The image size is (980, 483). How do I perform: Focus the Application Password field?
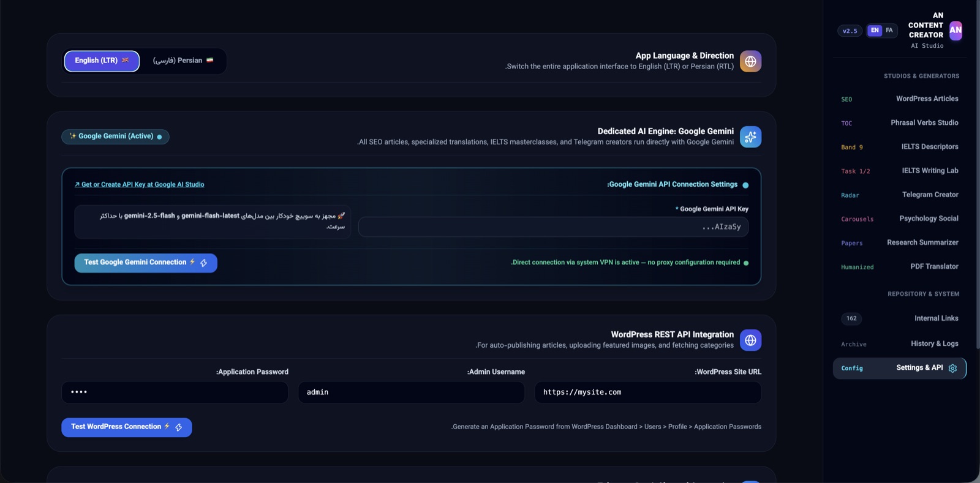(175, 392)
